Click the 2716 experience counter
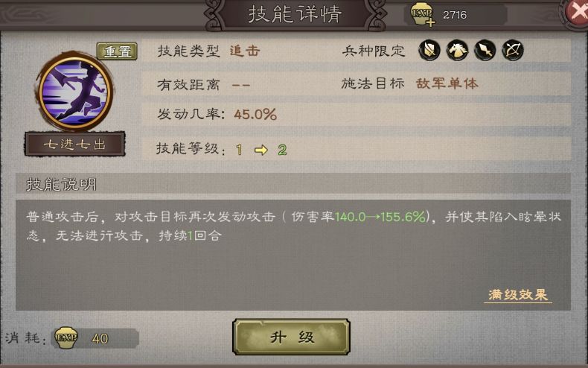The width and height of the screenshot is (588, 368). click(455, 15)
